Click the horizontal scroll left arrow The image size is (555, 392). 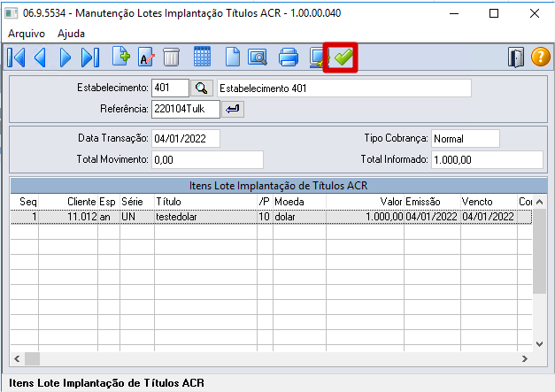(17, 358)
